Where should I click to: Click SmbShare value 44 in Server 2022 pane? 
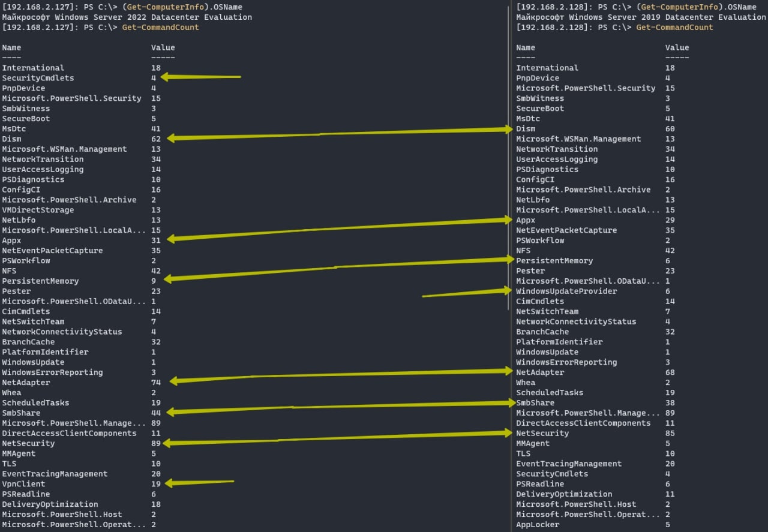click(x=156, y=413)
